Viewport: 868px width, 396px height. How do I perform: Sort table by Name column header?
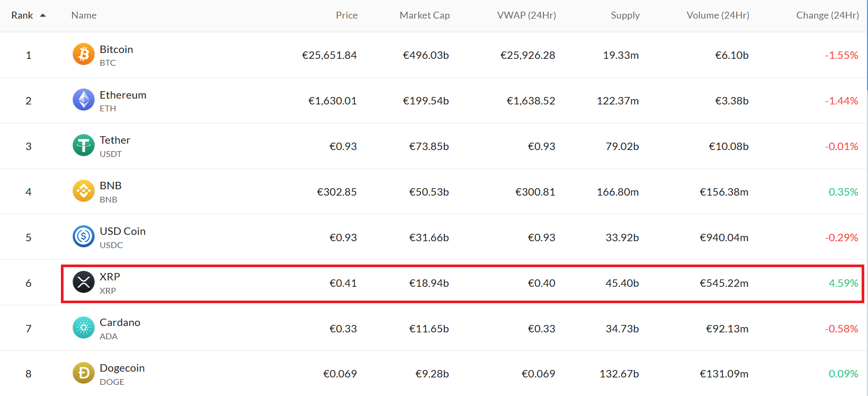pyautogui.click(x=84, y=15)
